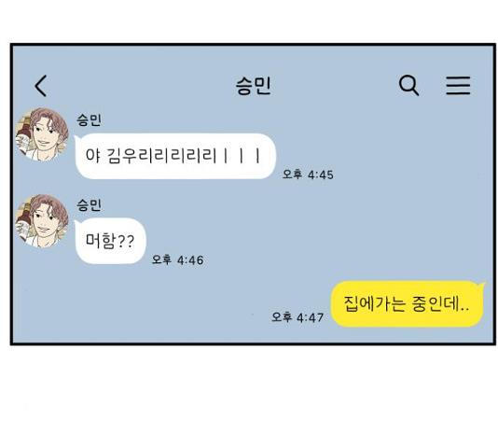Click 김우리 in the first white bubble
Viewport: 498px width, 448px height.
point(127,156)
